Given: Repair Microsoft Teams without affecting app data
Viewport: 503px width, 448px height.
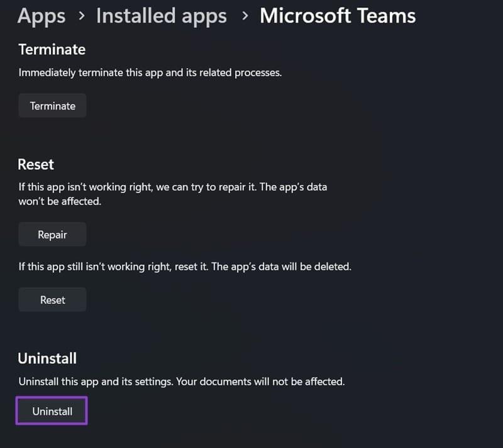Looking at the screenshot, I should tap(52, 234).
